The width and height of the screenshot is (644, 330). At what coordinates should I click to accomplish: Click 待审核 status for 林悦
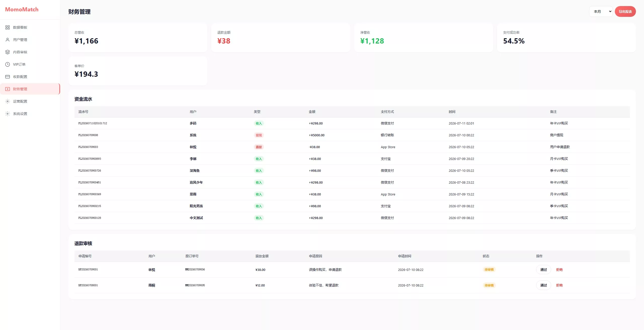pos(489,270)
